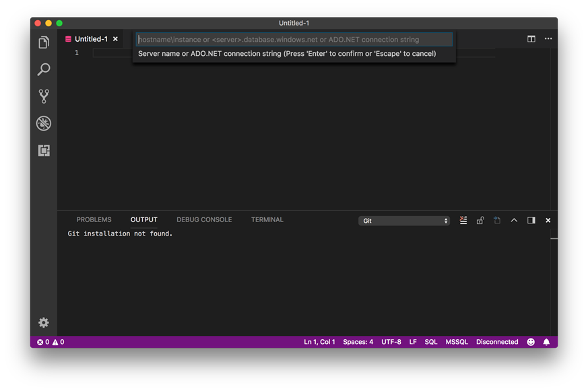This screenshot has height=391, width=588.
Task: Open the Manage gear menu
Action: (44, 322)
